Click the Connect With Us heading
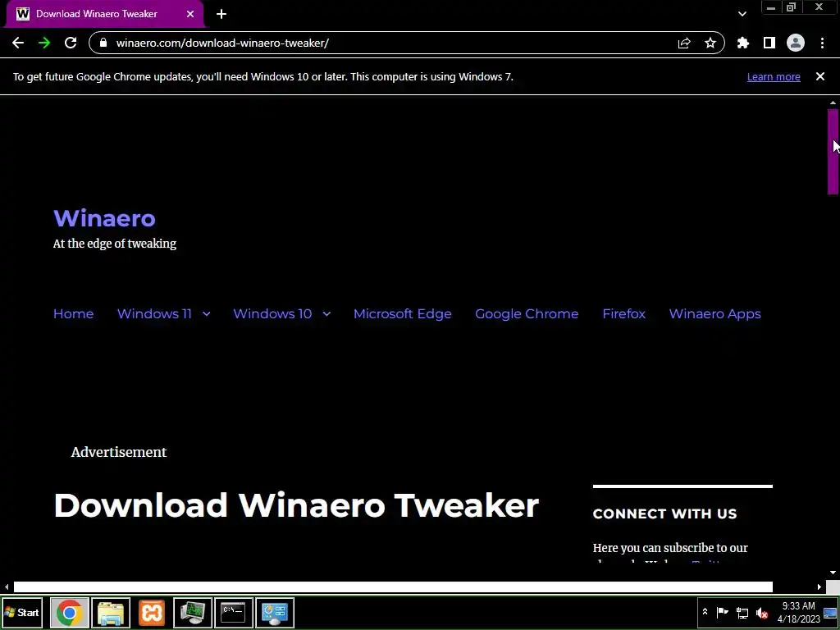840x630 pixels. 664,514
